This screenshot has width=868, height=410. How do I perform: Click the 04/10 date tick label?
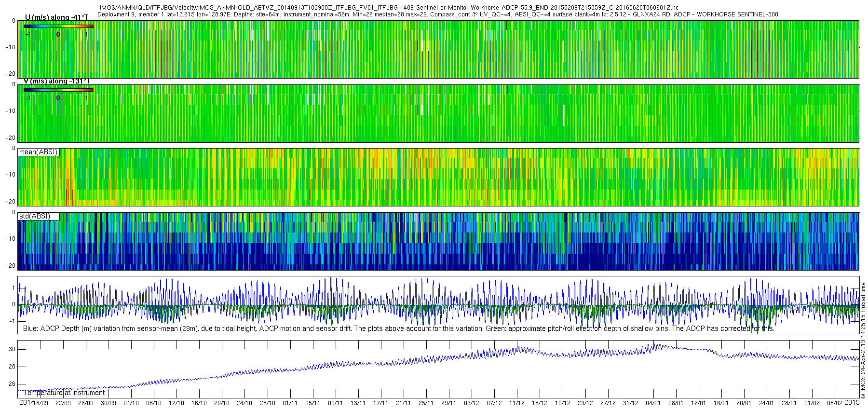pos(131,403)
